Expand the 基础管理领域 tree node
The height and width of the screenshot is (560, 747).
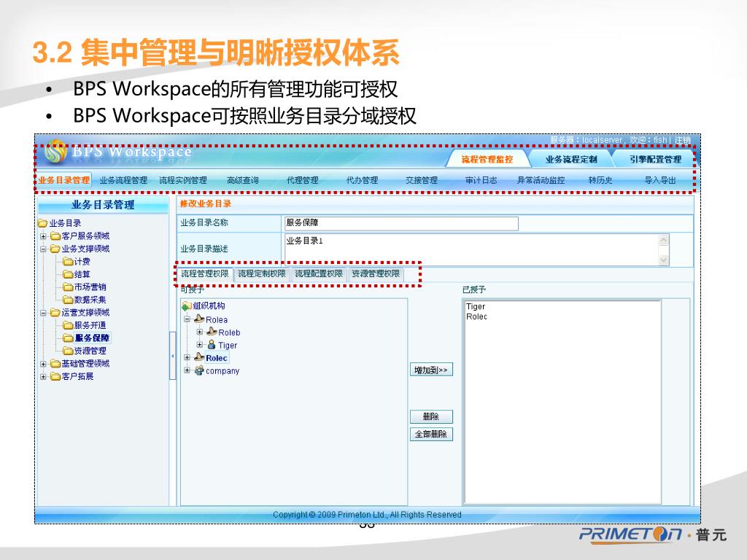(43, 364)
